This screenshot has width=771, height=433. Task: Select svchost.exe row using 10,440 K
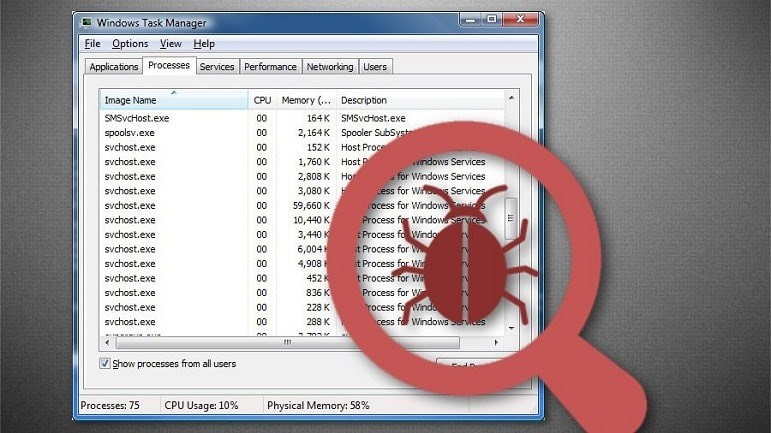click(x=302, y=220)
